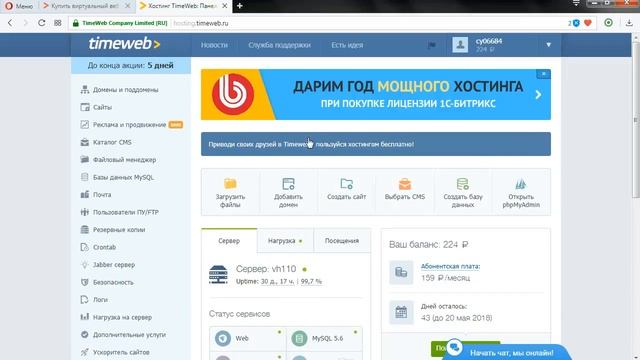Click the user avatar icon in header
The width and height of the screenshot is (640, 360).
(x=460, y=45)
